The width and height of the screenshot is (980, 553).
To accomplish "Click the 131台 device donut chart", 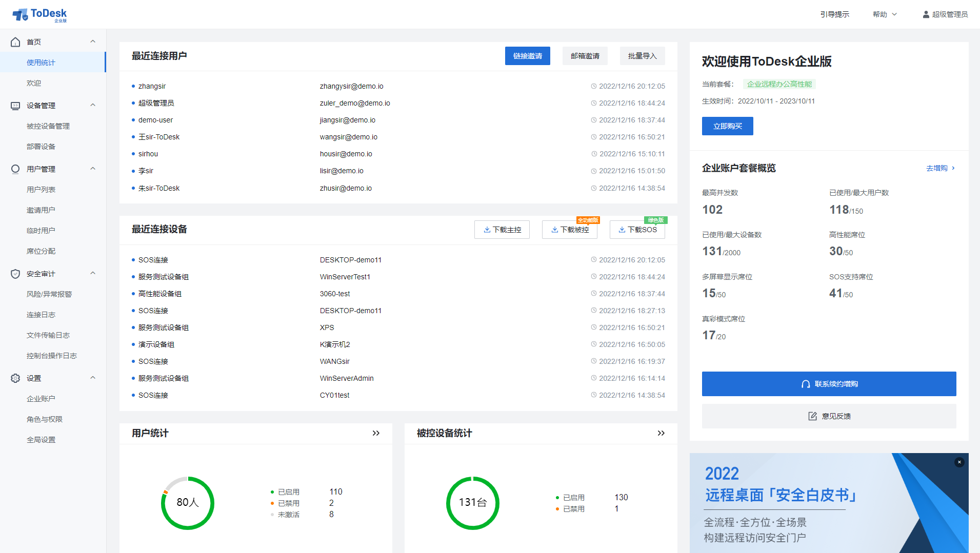I will [x=473, y=503].
